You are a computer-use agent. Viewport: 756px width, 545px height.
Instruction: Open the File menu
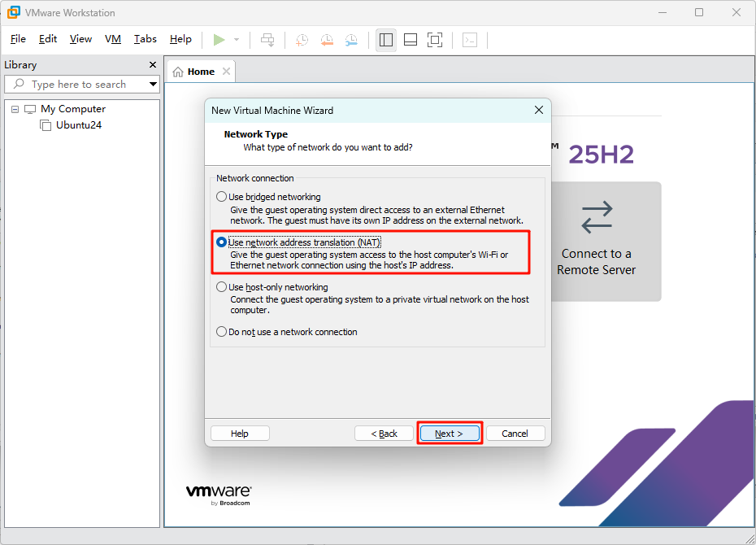19,39
